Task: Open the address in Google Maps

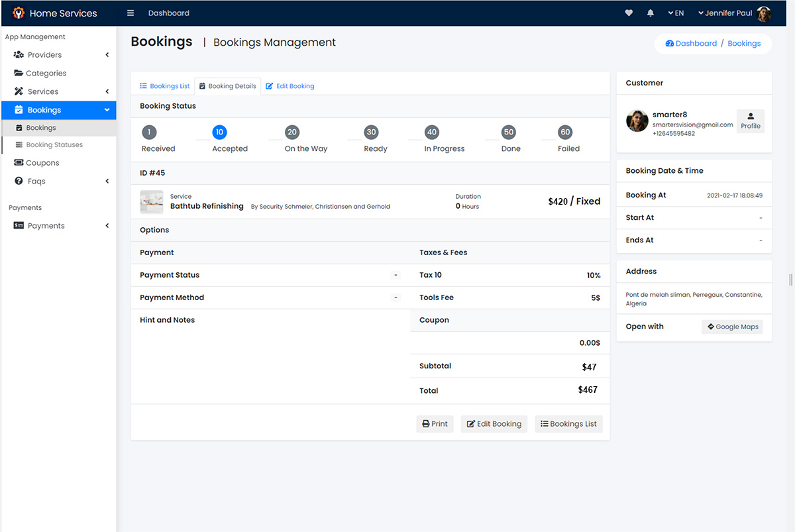Action: [732, 327]
